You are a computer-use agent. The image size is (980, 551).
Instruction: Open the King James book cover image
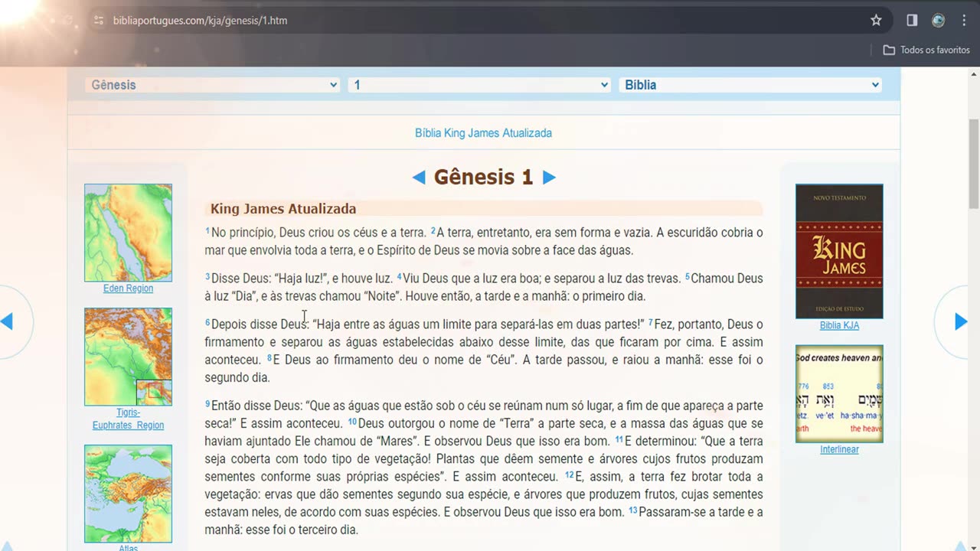(839, 251)
